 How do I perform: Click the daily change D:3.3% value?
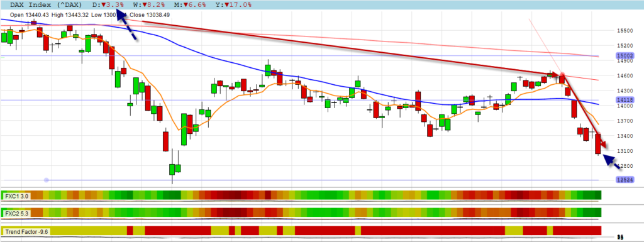(x=108, y=5)
